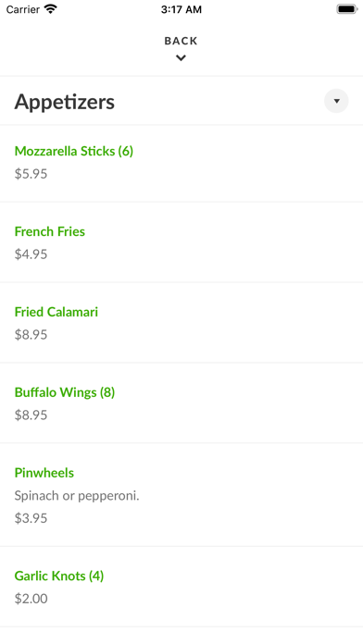
Task: Open the Appetizers category dropdown arrow
Action: click(336, 101)
